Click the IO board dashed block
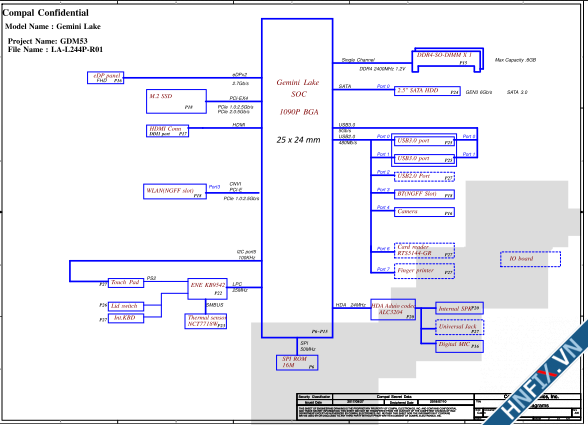The height and width of the screenshot is (425, 588). [x=530, y=259]
